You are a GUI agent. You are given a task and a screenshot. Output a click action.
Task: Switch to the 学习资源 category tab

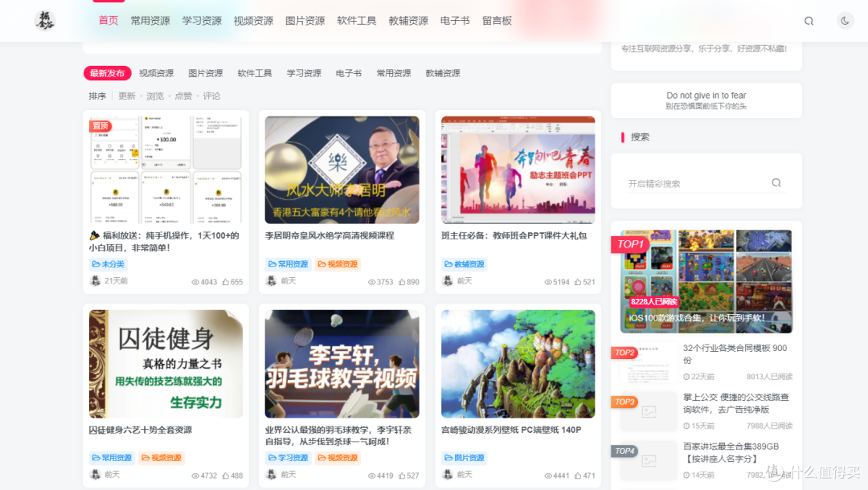pyautogui.click(x=304, y=73)
